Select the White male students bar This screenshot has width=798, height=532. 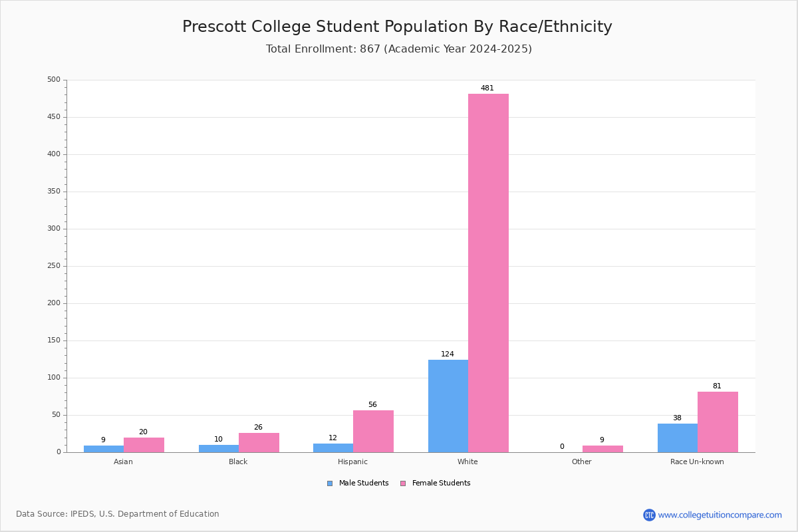448,406
